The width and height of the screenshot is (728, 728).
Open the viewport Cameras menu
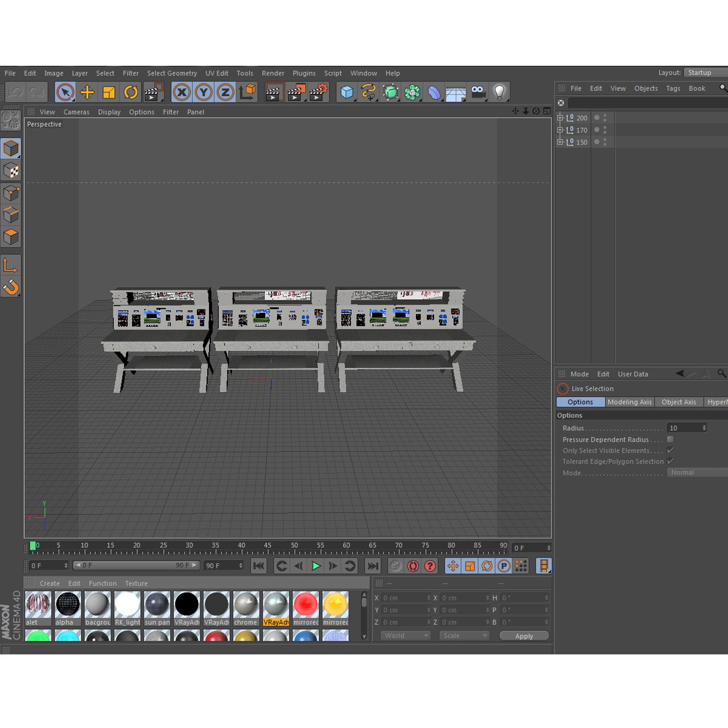pos(76,112)
